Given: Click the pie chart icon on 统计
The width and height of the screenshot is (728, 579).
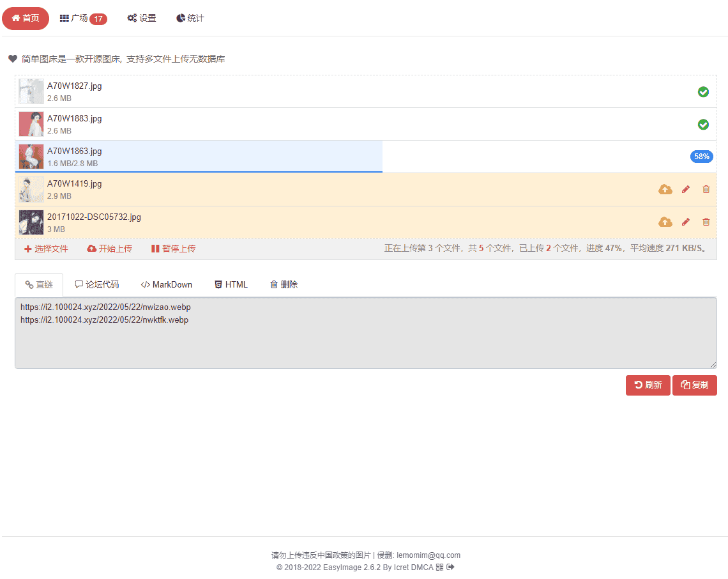Looking at the screenshot, I should coord(179,19).
